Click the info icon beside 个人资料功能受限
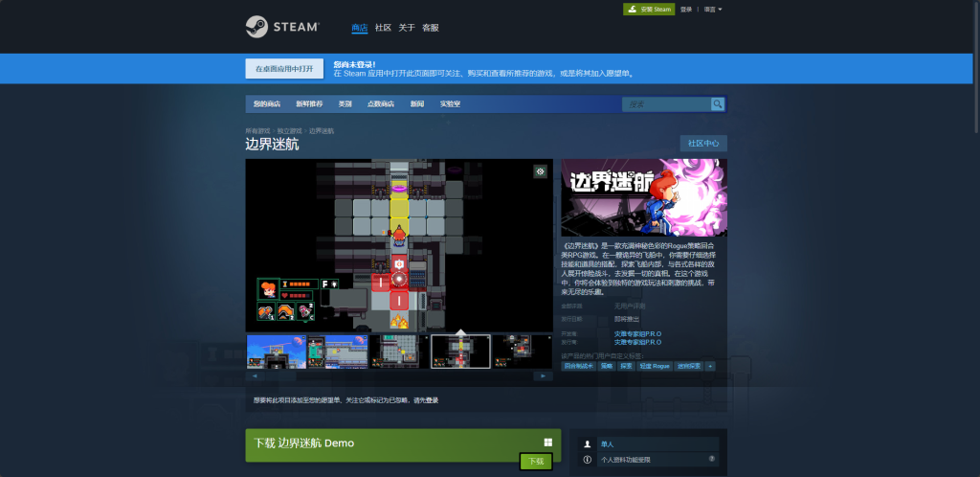 (x=587, y=460)
